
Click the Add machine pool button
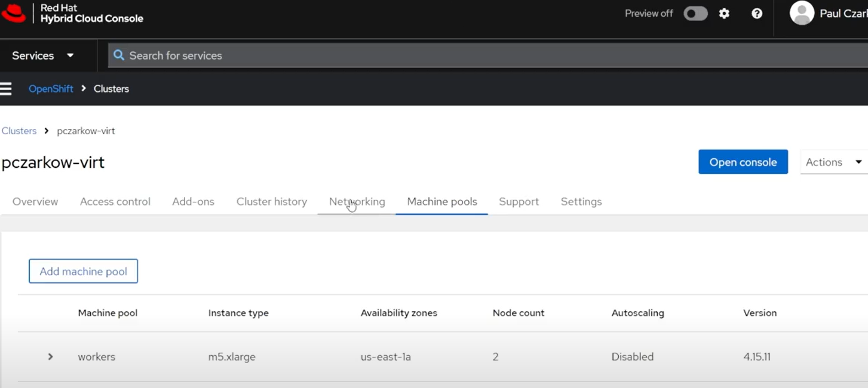(83, 271)
